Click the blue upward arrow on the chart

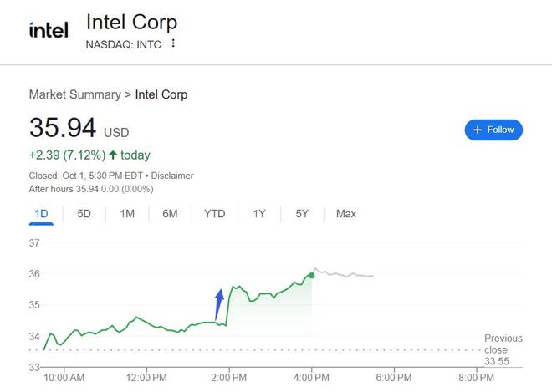218,304
